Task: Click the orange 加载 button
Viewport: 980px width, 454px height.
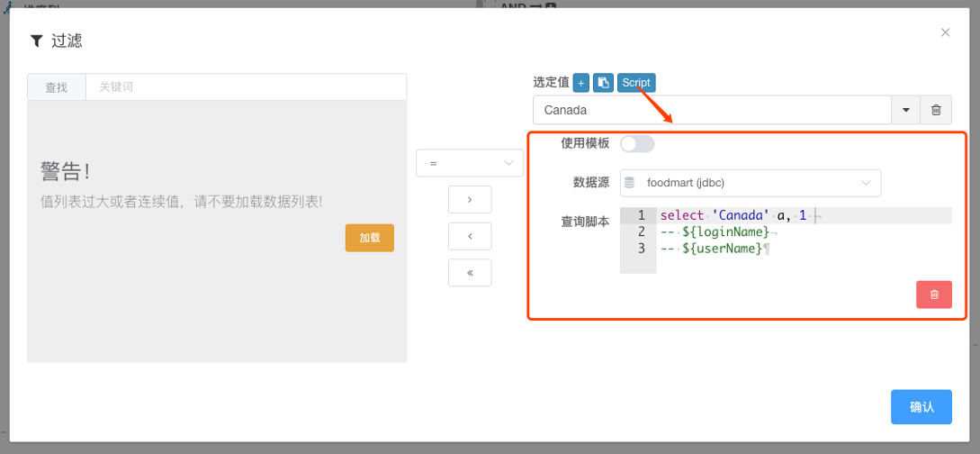Action: [370, 238]
